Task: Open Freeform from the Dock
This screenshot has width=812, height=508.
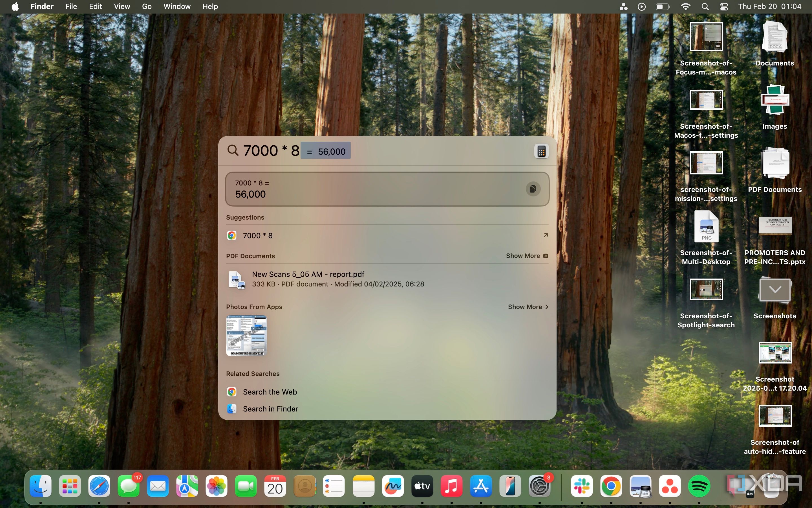Action: 392,486
